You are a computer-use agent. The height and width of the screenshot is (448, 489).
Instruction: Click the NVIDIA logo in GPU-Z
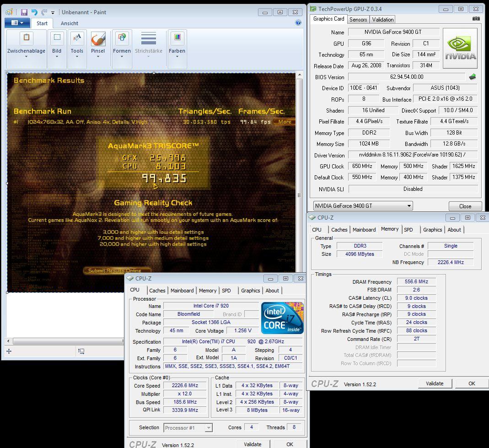tap(460, 49)
